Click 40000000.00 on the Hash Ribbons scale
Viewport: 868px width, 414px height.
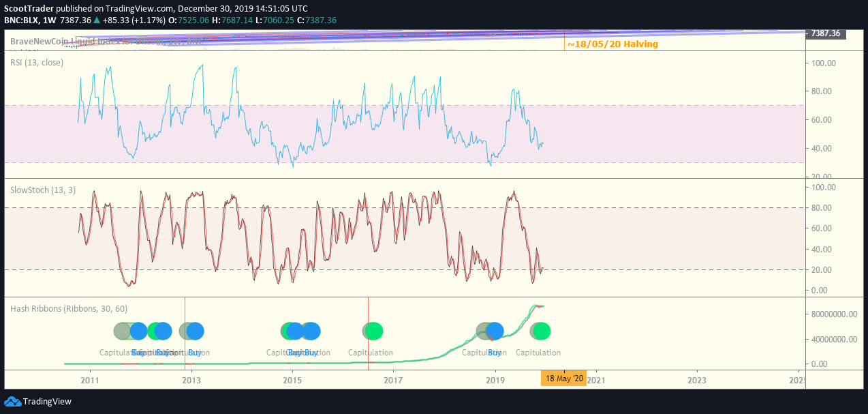point(833,340)
